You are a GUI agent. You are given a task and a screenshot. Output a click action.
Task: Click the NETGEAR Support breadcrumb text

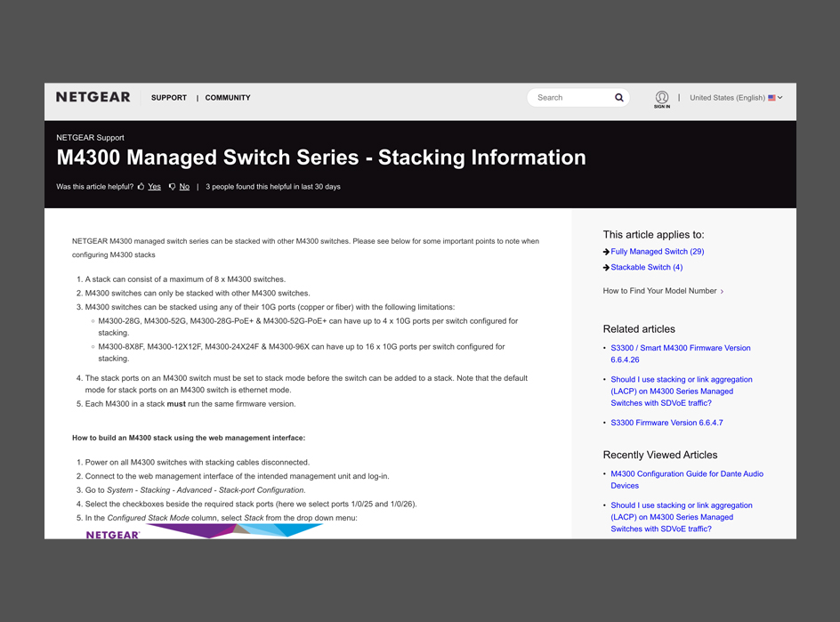(x=90, y=138)
